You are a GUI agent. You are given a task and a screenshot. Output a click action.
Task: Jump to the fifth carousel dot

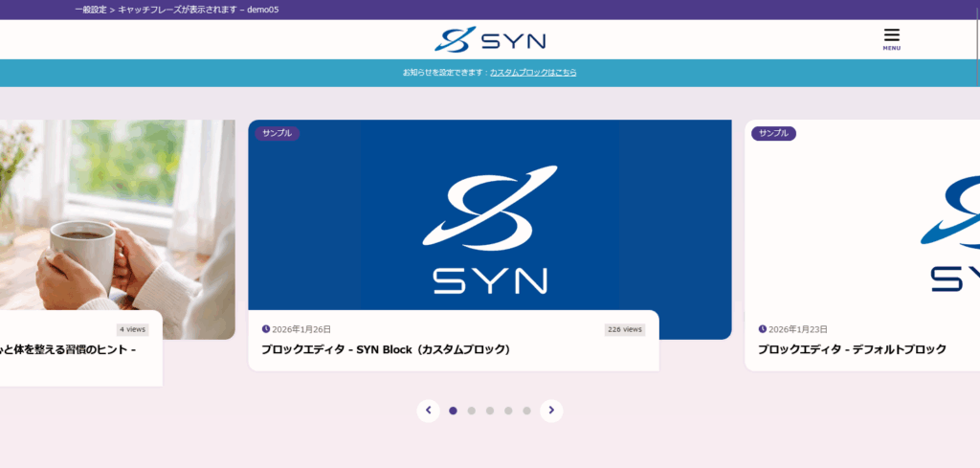(526, 411)
